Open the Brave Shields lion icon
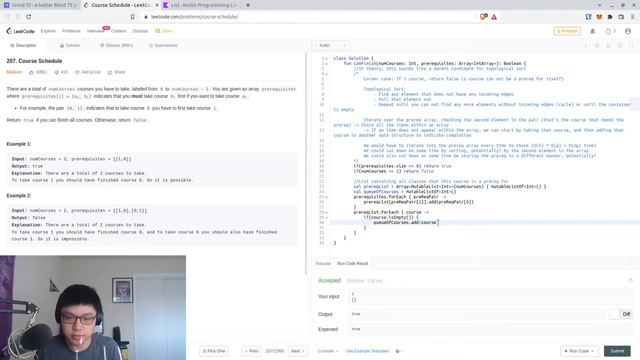Screen dimensions: 640x360 pyautogui.click(x=483, y=17)
